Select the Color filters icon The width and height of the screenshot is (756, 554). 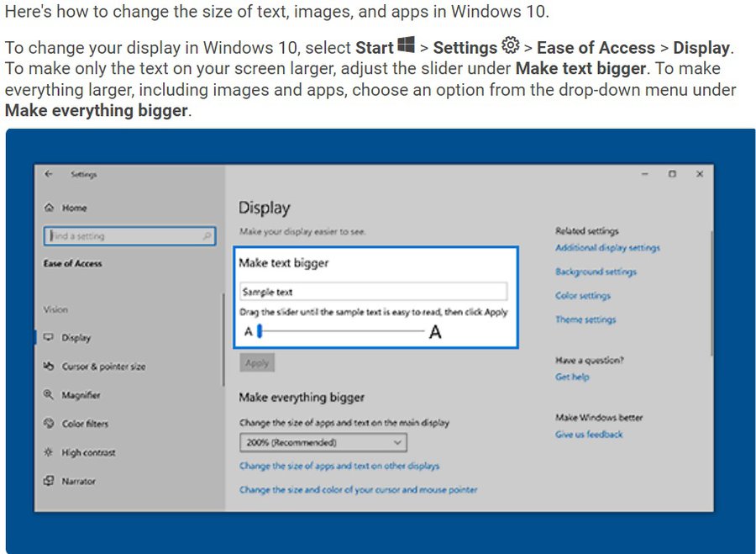pyautogui.click(x=48, y=424)
